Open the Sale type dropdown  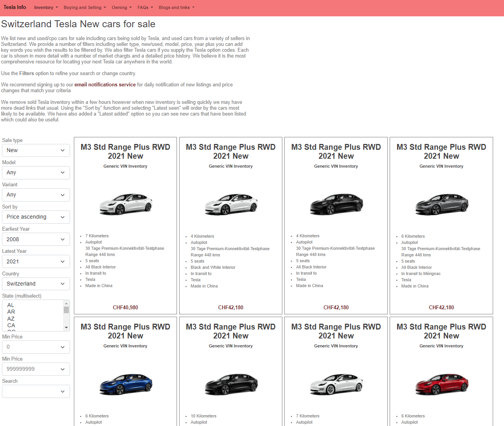[36, 150]
